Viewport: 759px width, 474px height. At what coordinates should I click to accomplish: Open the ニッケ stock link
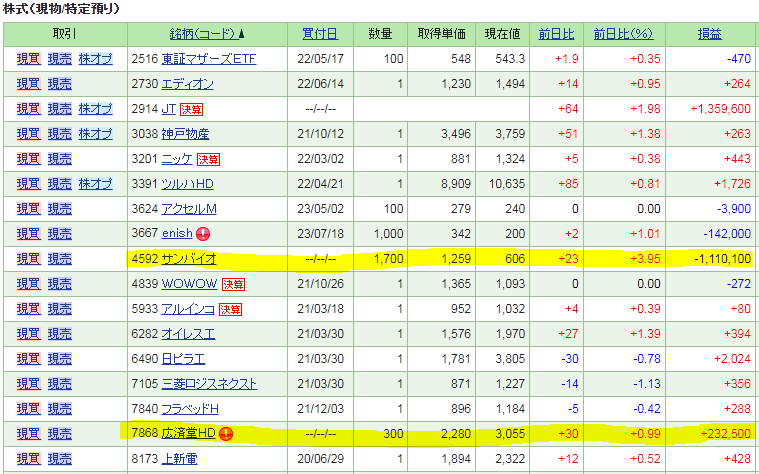[x=177, y=159]
